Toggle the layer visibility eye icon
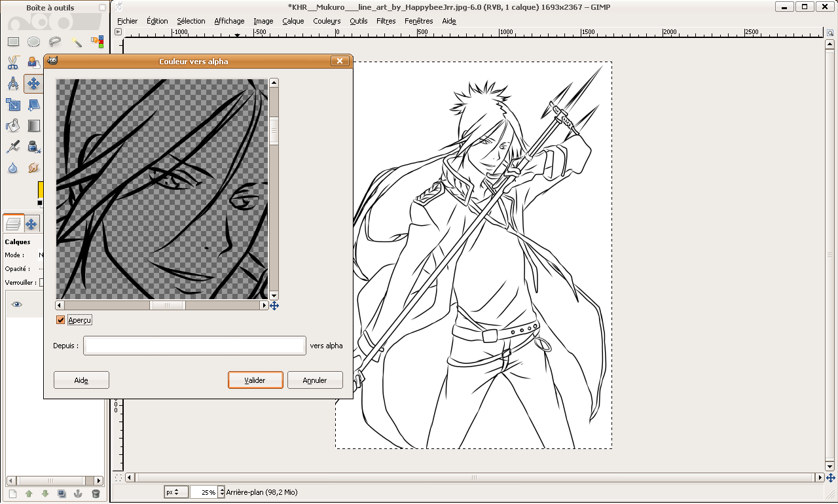This screenshot has height=504, width=838. click(16, 304)
